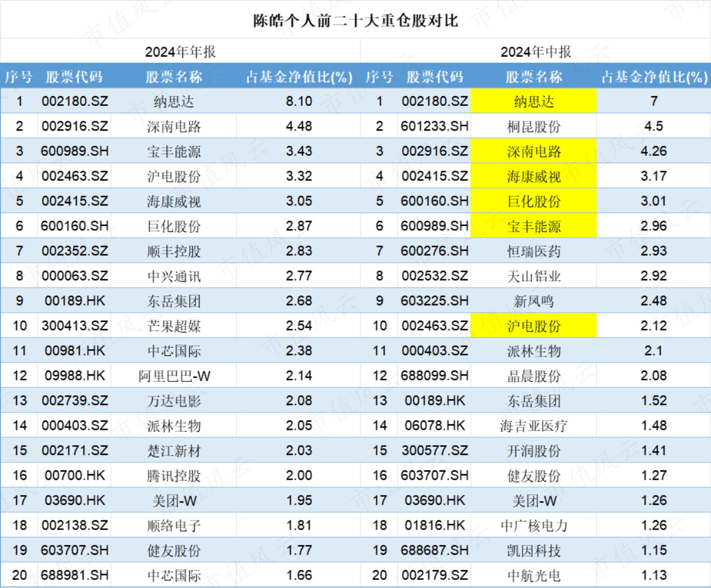Viewport: 711px width, 588px height.
Task: Select stock code 09988.HK
Action: click(75, 376)
